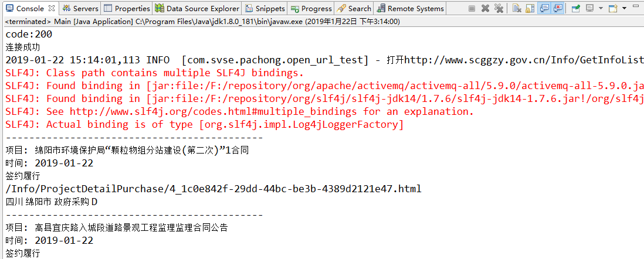
Task: Remove the launch with the X icon
Action: (x=486, y=8)
